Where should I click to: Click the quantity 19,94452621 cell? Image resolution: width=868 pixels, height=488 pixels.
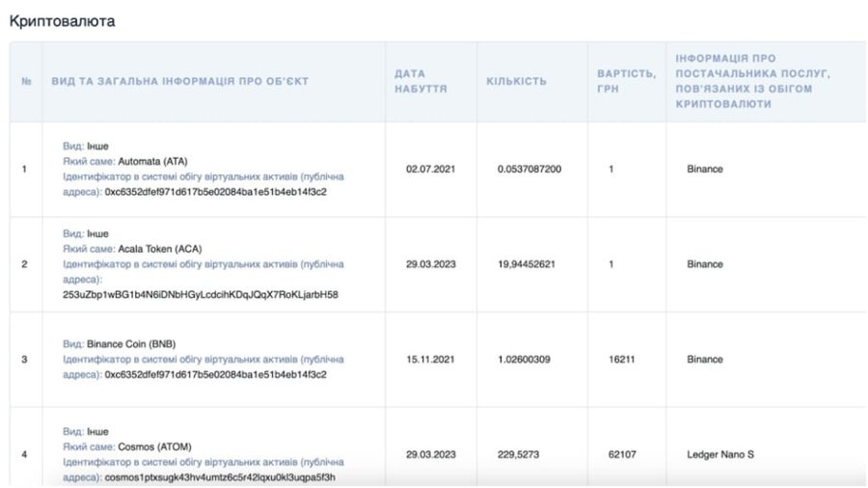[527, 264]
